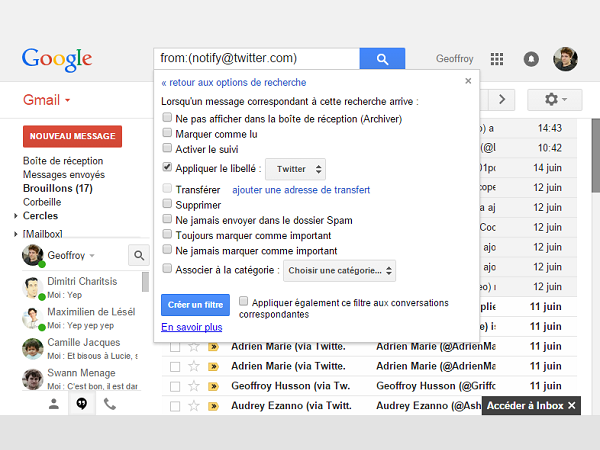This screenshot has height=450, width=600.
Task: Close the filter options panel
Action: (468, 81)
